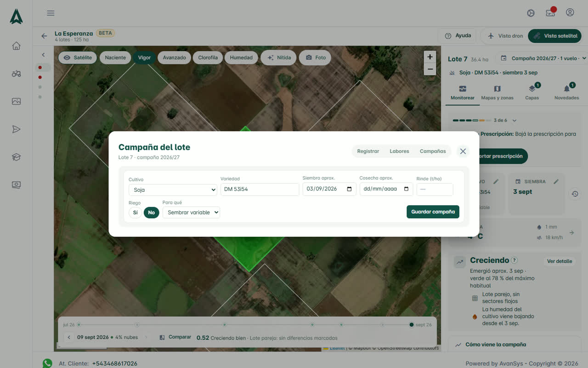Viewport: 588px width, 368px height.
Task: Switch to Campañas tab in dialog
Action: pyautogui.click(x=433, y=151)
